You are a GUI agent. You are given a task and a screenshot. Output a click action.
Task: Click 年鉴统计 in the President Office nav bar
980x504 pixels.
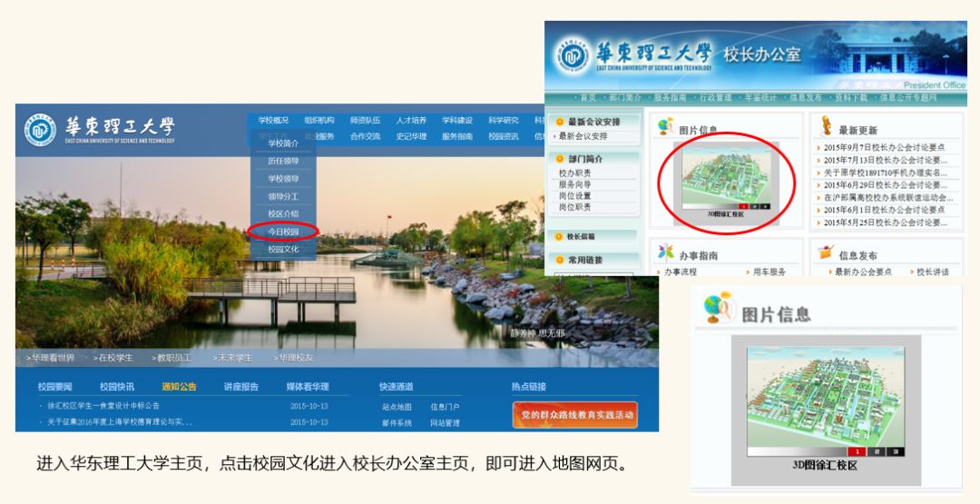pos(760,97)
